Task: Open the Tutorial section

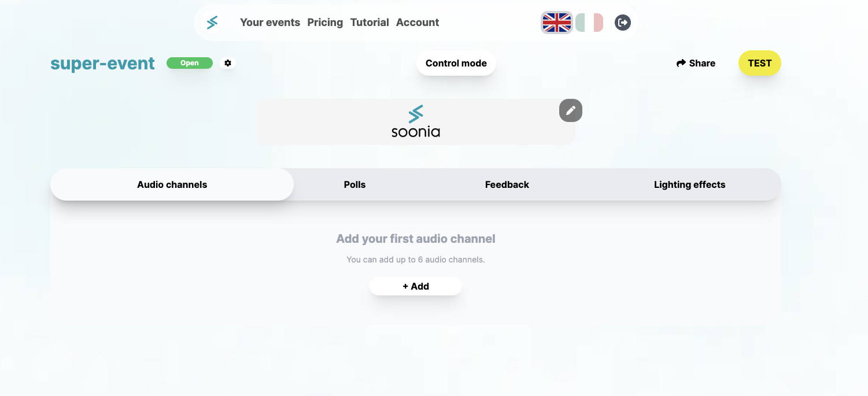Action: pyautogui.click(x=370, y=22)
